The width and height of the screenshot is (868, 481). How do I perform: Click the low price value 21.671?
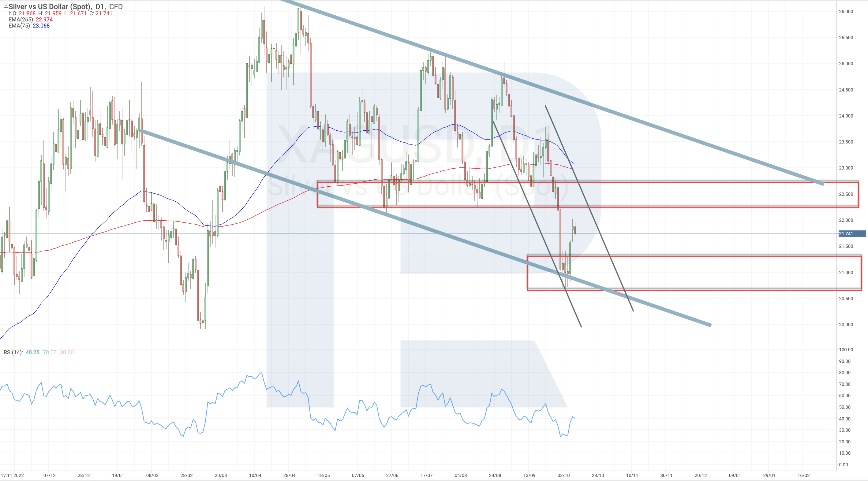[x=78, y=13]
